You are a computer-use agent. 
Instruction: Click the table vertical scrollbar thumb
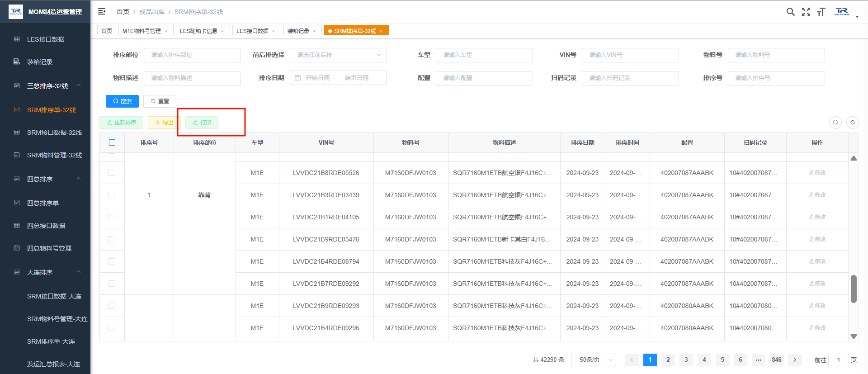click(x=854, y=289)
